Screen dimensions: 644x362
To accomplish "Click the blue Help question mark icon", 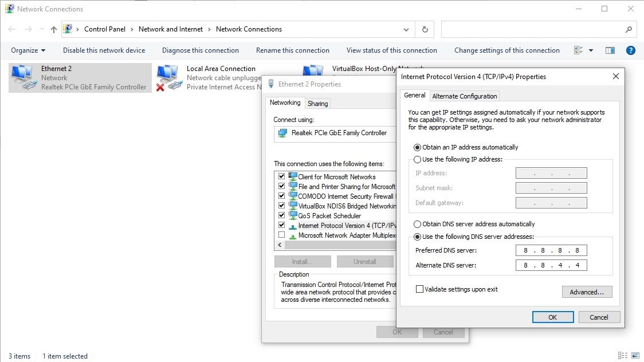I will click(630, 50).
